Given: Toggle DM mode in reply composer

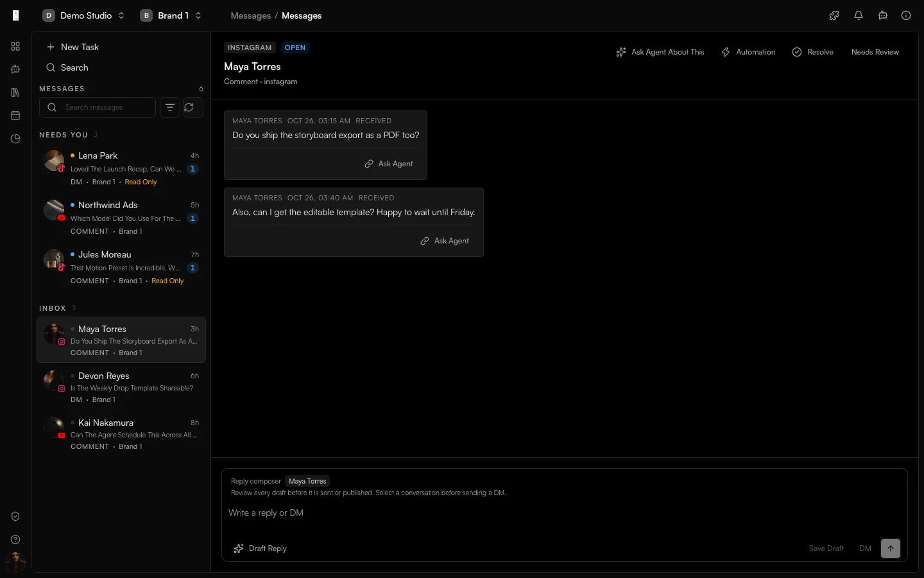Looking at the screenshot, I should 866,548.
